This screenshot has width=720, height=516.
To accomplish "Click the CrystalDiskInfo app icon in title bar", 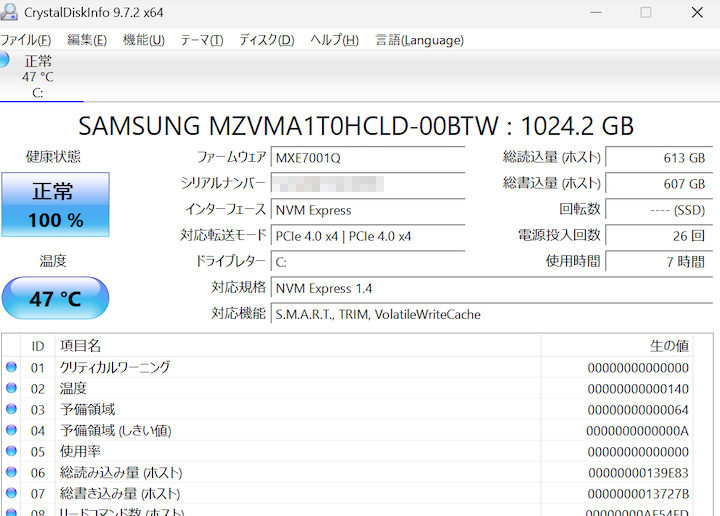I will point(9,12).
